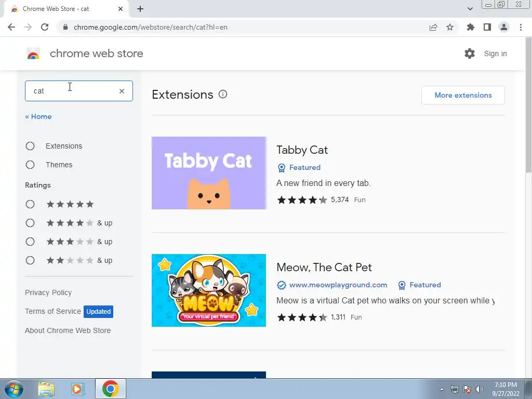Clear the cat search with the X
Viewport: 532px width, 399px height.
(x=122, y=91)
